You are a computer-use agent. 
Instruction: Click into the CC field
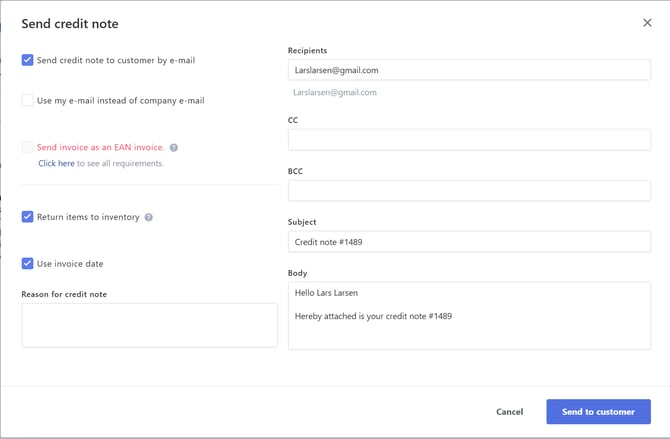click(469, 140)
